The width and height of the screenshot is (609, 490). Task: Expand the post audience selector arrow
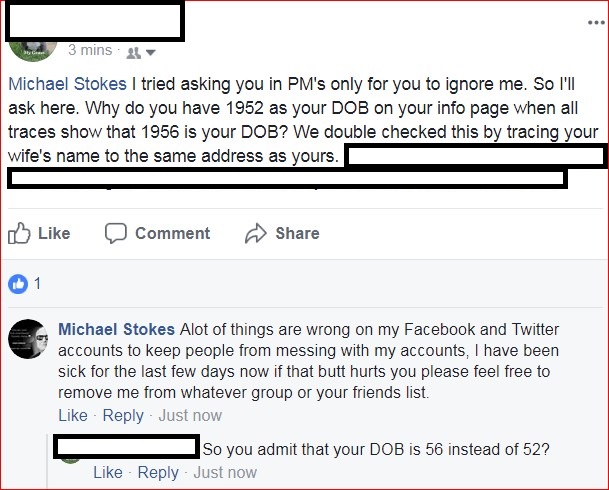(151, 52)
